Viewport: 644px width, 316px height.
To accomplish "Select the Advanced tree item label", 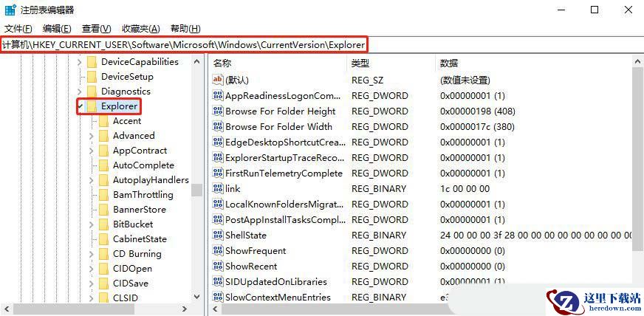I will pyautogui.click(x=134, y=136).
